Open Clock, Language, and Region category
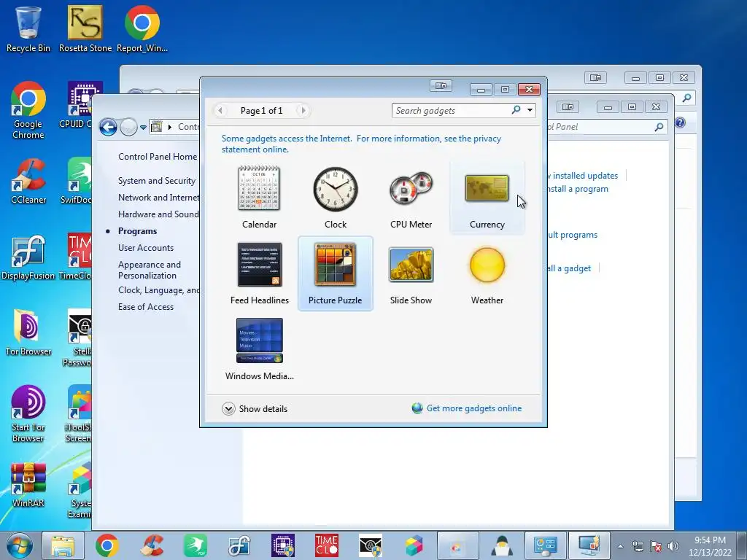 coord(158,290)
